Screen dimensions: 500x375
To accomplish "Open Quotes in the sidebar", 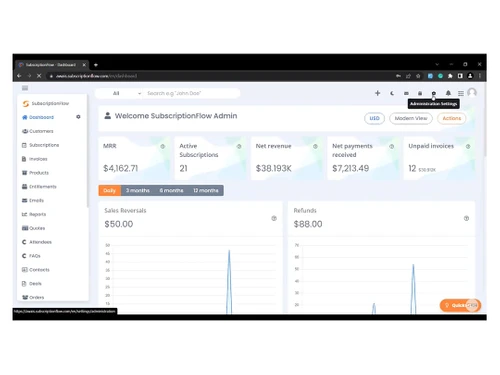I will pyautogui.click(x=33, y=228).
